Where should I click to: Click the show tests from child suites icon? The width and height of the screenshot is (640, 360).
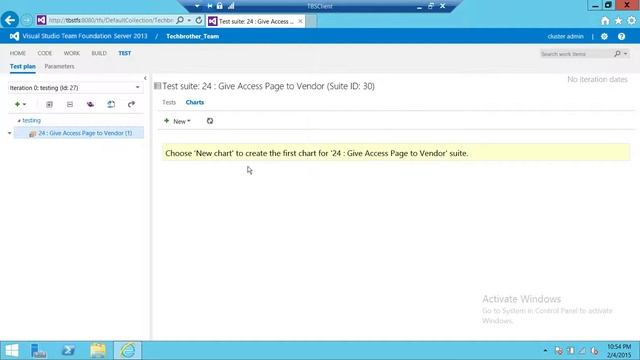90,104
